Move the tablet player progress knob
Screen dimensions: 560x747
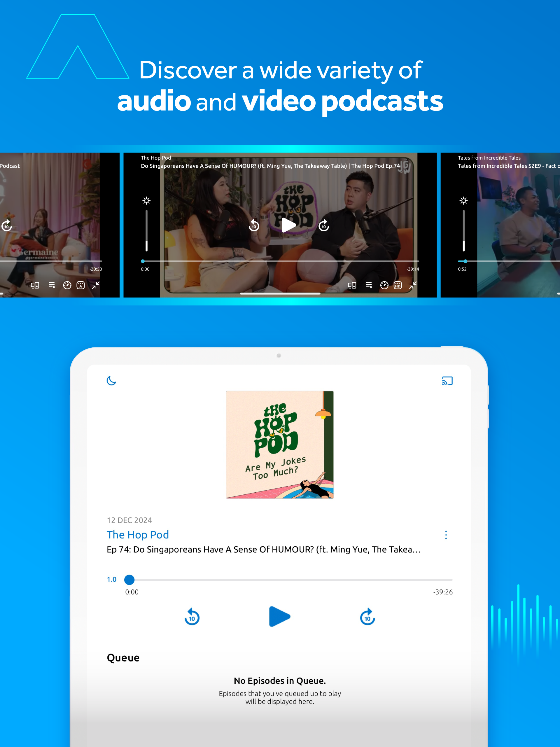tap(129, 580)
